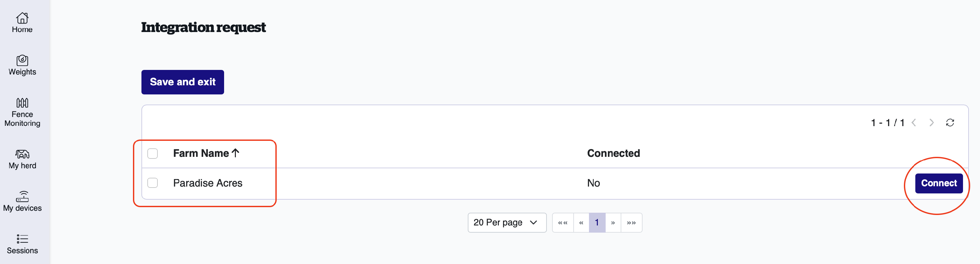Open the Fence Monitoring icon
Viewport: 980px width, 264px height.
click(x=22, y=103)
